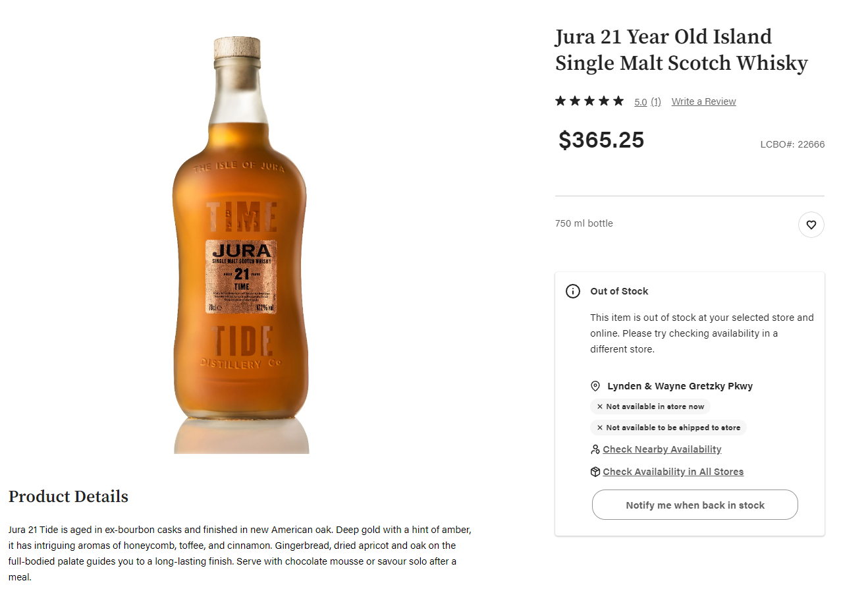
Task: Click the X icon in 'Not available in store now'
Action: pyautogui.click(x=600, y=407)
